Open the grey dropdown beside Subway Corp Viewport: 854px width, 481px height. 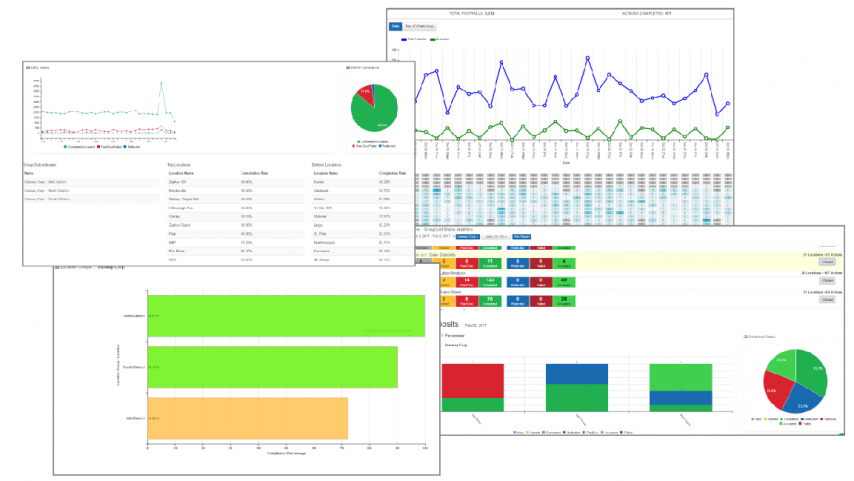[x=496, y=236]
